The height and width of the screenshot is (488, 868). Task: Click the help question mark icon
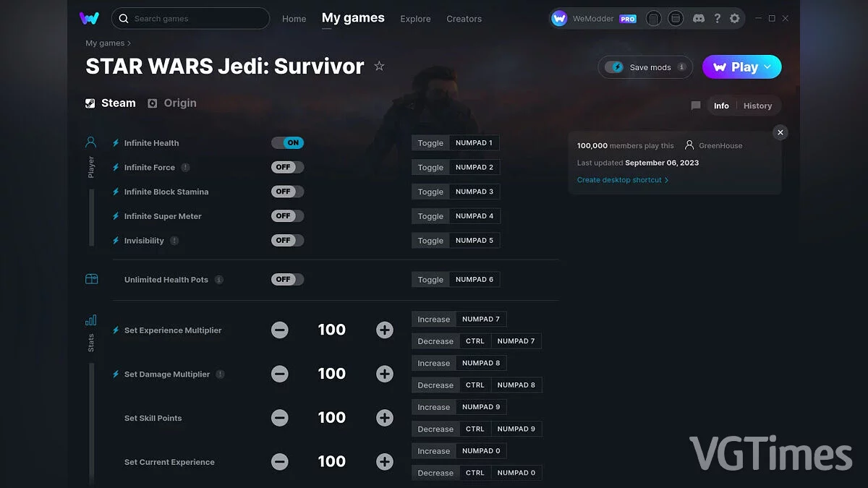[x=717, y=18]
